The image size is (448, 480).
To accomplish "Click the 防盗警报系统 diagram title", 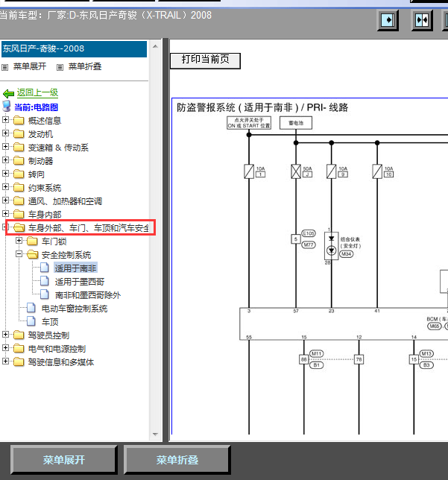I will point(262,108).
